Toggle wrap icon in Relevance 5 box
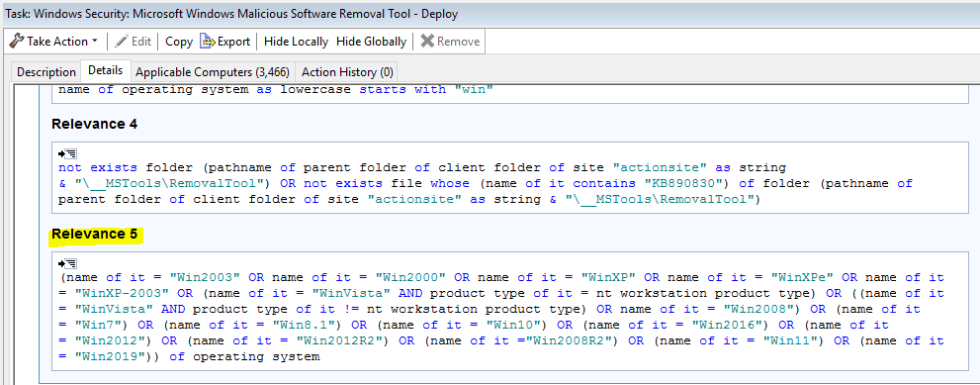 (67, 263)
